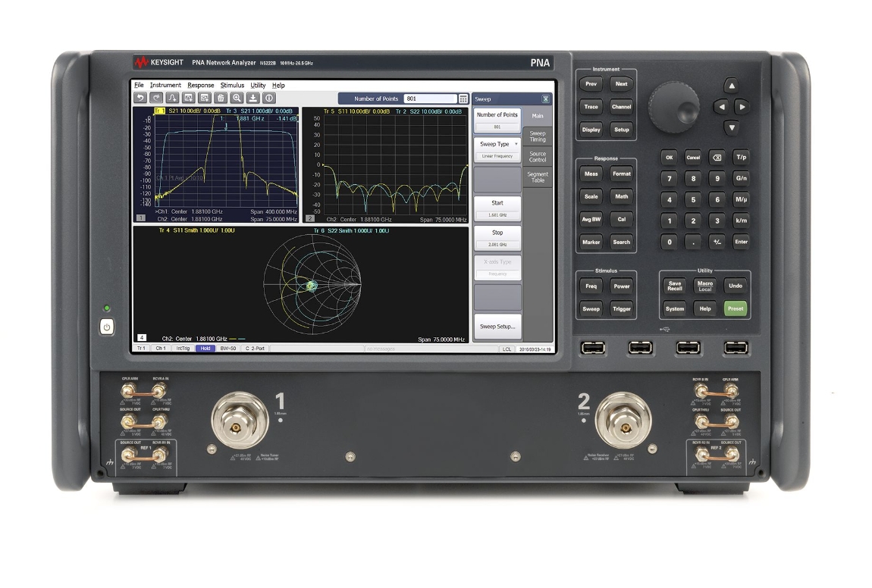Click the info circle toolbar icon

coord(268,98)
